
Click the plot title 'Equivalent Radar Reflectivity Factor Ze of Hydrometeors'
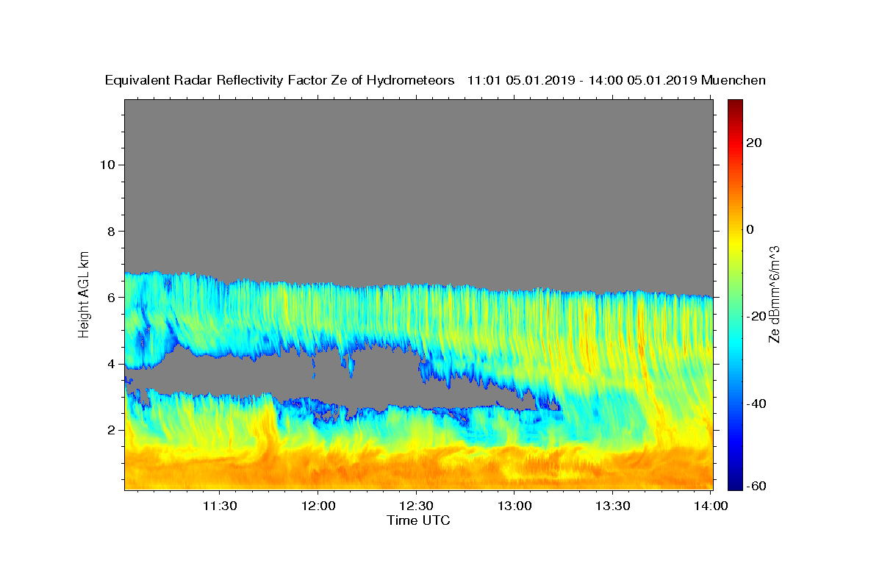[280, 80]
